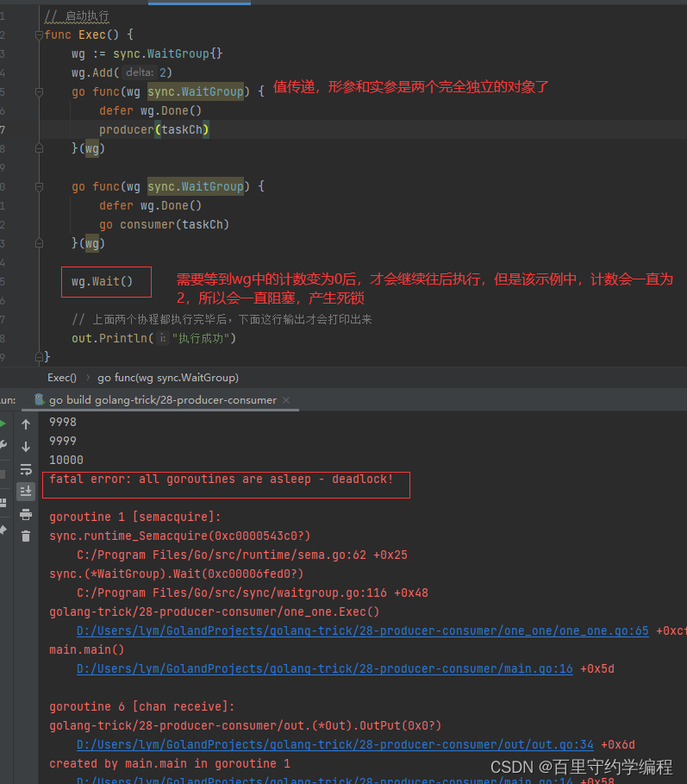687x784 pixels.
Task: Click the // 启动执行 comment
Action: tap(77, 16)
